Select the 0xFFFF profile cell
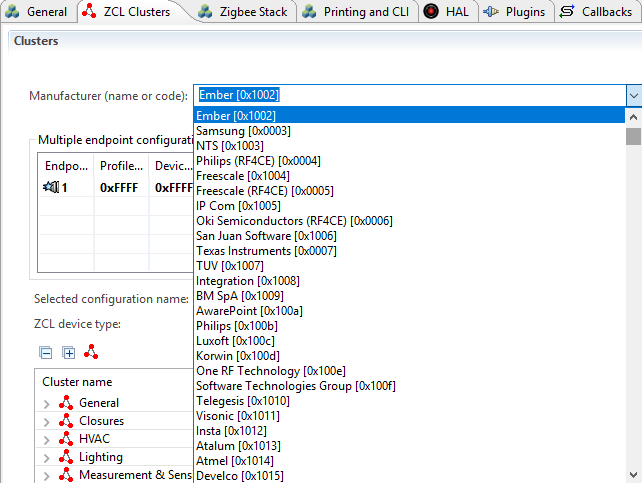Screen dimensions: 642x483 pos(119,187)
